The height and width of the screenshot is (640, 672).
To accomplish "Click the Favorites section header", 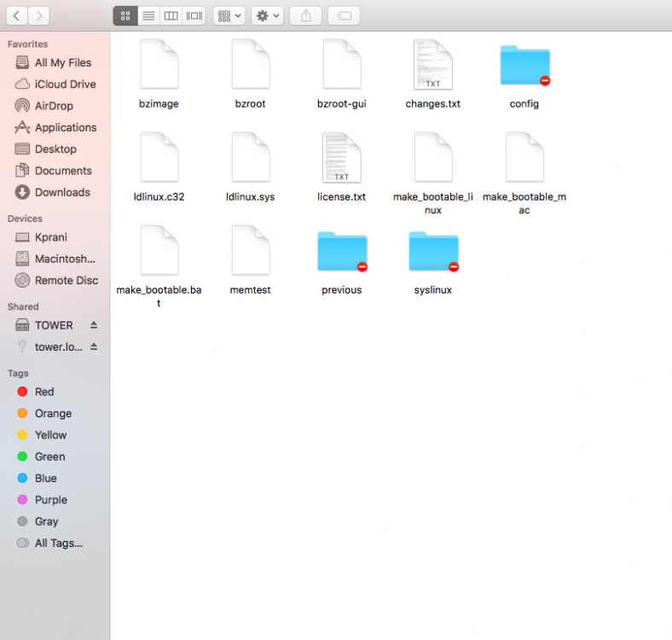I will (27, 44).
